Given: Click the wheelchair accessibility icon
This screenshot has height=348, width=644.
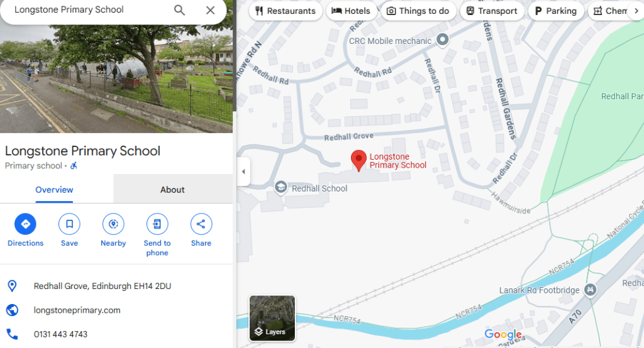Looking at the screenshot, I should 74,166.
